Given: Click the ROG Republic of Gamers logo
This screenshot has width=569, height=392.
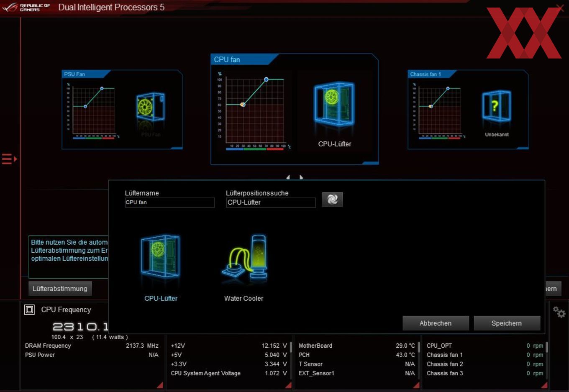Looking at the screenshot, I should click(x=26, y=7).
